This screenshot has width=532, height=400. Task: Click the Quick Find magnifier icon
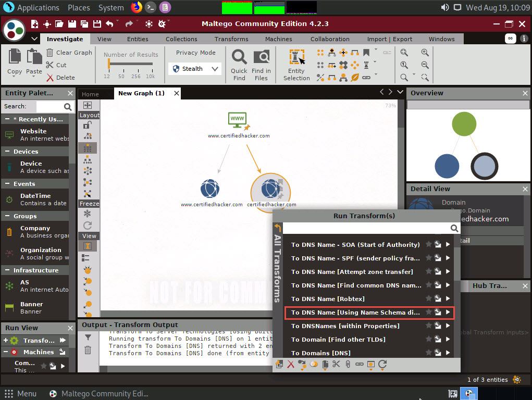[x=239, y=57]
